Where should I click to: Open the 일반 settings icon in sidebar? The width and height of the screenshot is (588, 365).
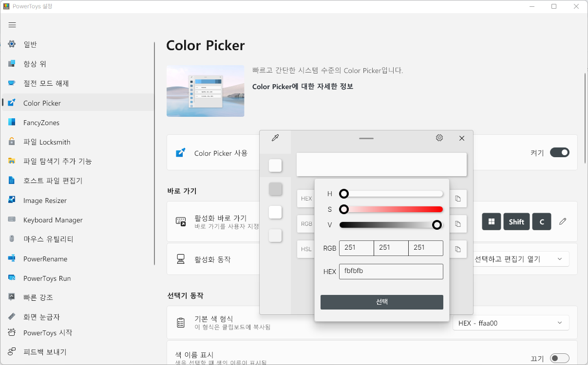(12, 44)
